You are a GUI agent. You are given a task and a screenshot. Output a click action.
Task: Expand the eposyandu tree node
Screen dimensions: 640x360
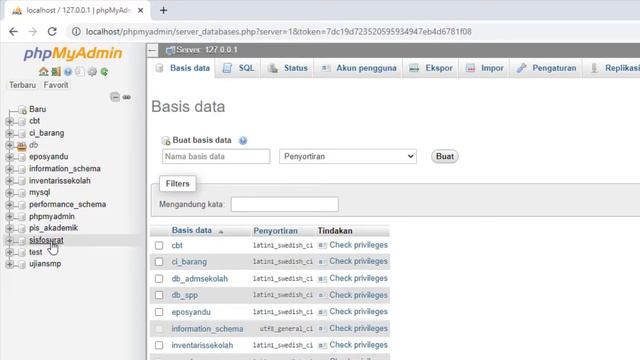[x=9, y=157]
